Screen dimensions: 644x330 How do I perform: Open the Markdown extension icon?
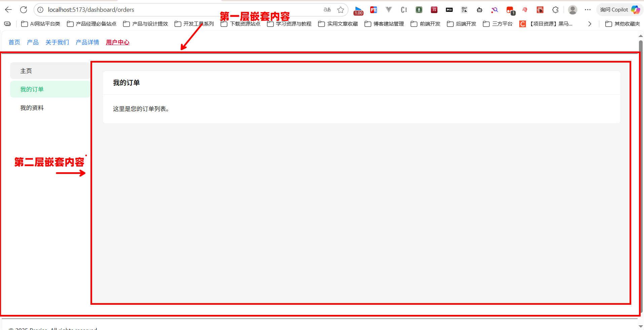point(449,10)
